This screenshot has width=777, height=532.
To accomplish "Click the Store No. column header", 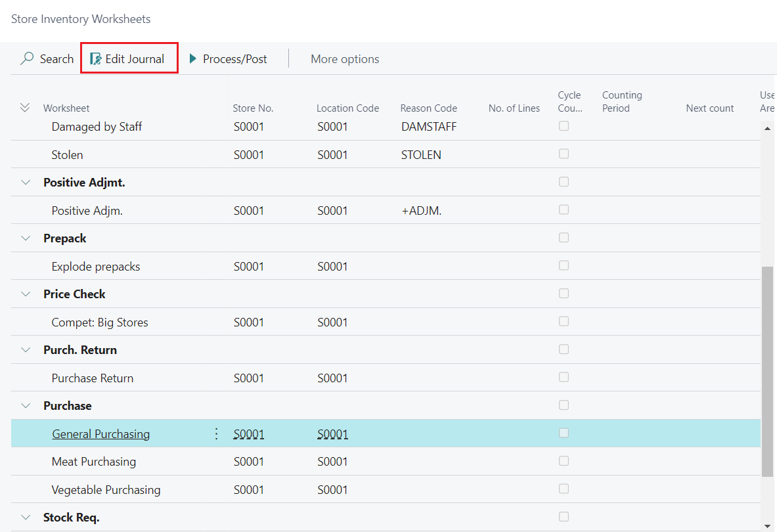I will (253, 108).
